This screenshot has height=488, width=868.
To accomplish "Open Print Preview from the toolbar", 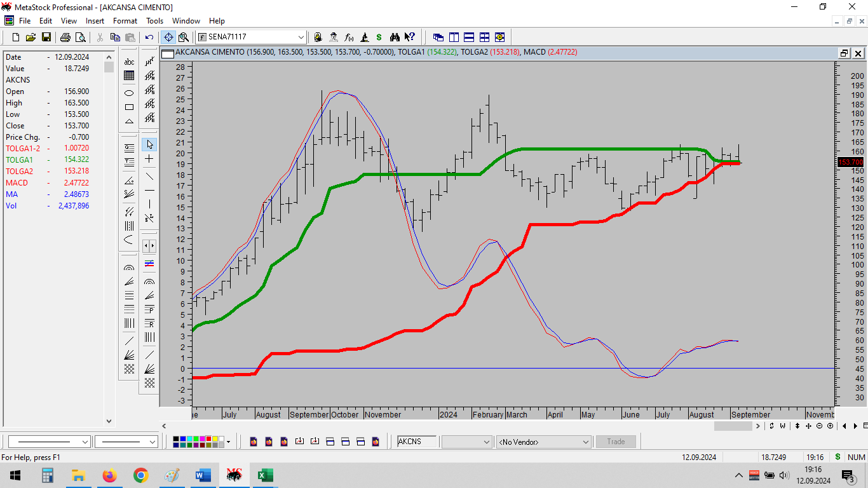I will click(x=80, y=37).
